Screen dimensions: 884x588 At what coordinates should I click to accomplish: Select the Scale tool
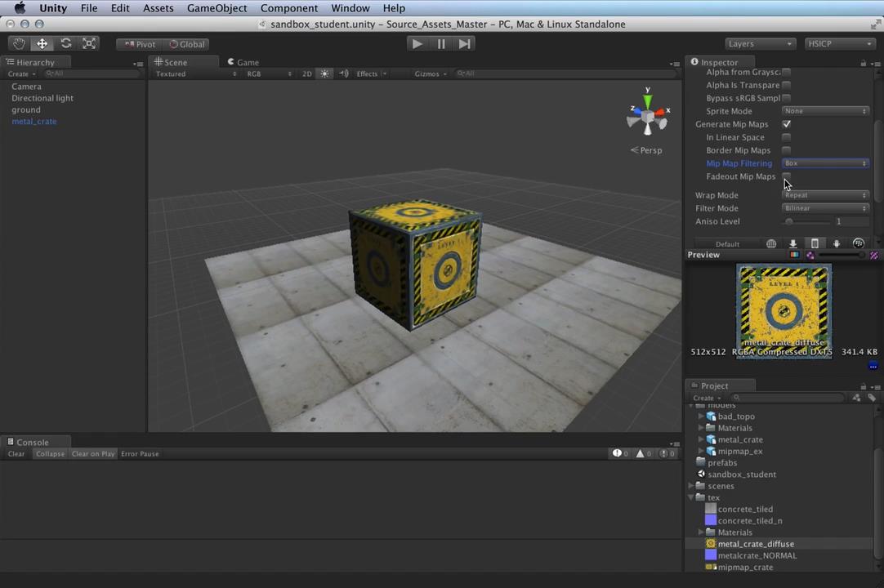tap(89, 43)
